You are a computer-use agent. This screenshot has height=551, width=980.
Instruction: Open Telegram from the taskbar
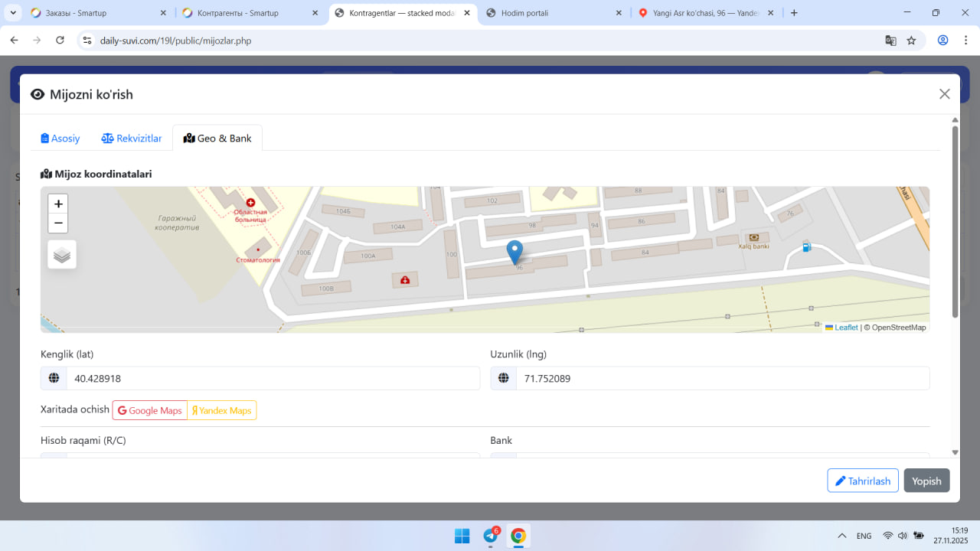point(490,536)
